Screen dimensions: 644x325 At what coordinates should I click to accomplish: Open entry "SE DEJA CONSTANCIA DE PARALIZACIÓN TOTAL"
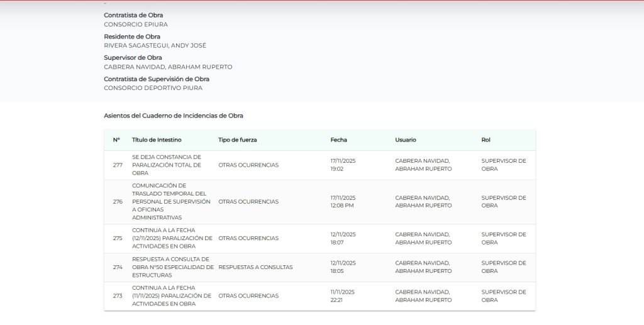(167, 165)
